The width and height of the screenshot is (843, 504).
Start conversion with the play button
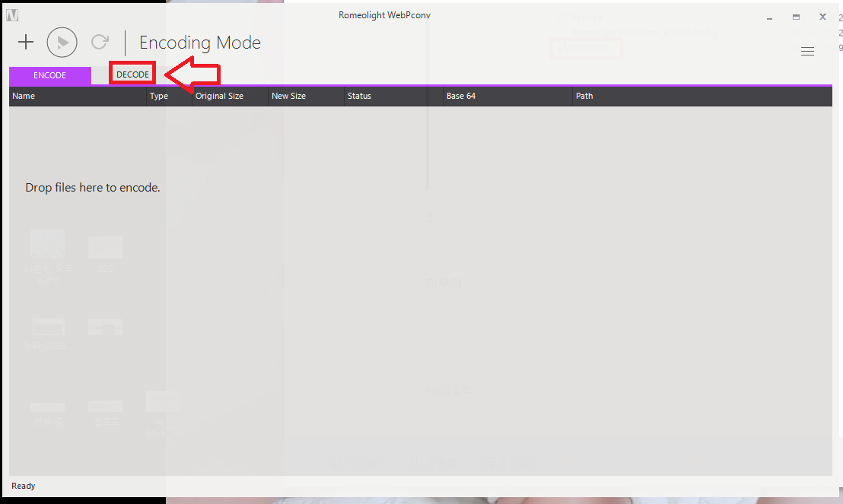[x=62, y=42]
